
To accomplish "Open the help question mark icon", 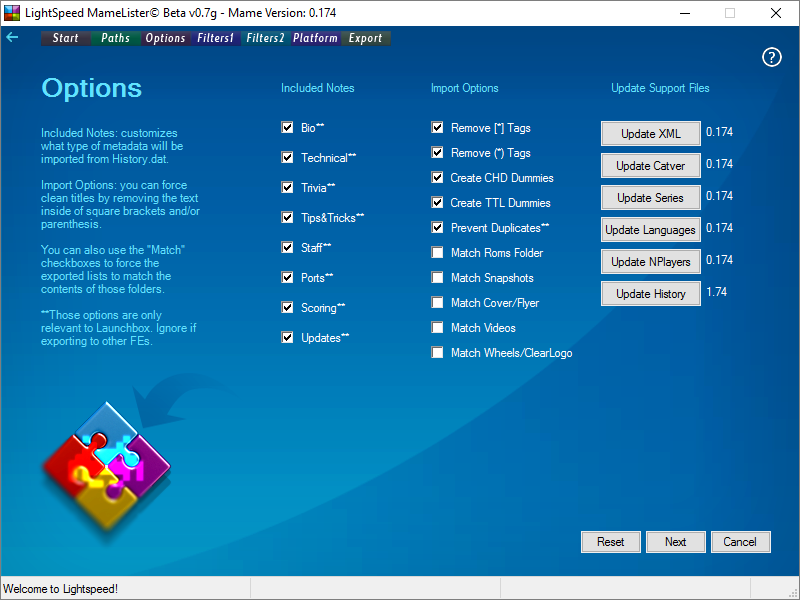I will click(x=771, y=57).
